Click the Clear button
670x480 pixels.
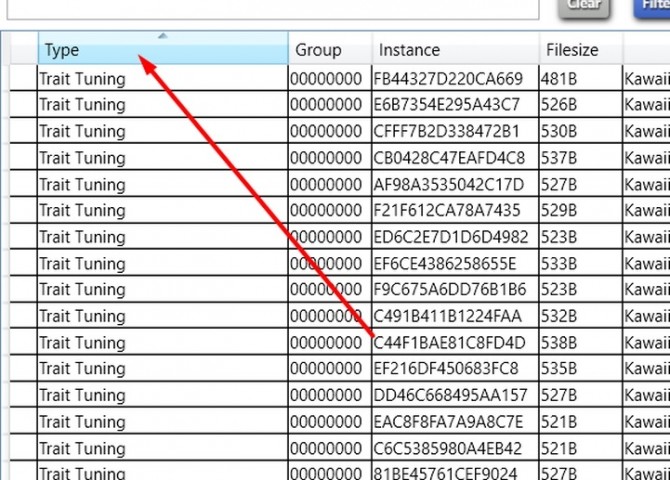583,6
